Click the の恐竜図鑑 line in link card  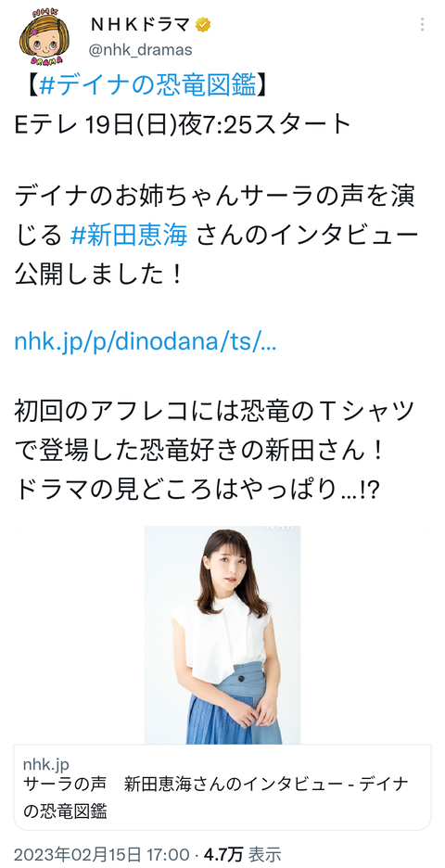pyautogui.click(x=65, y=811)
